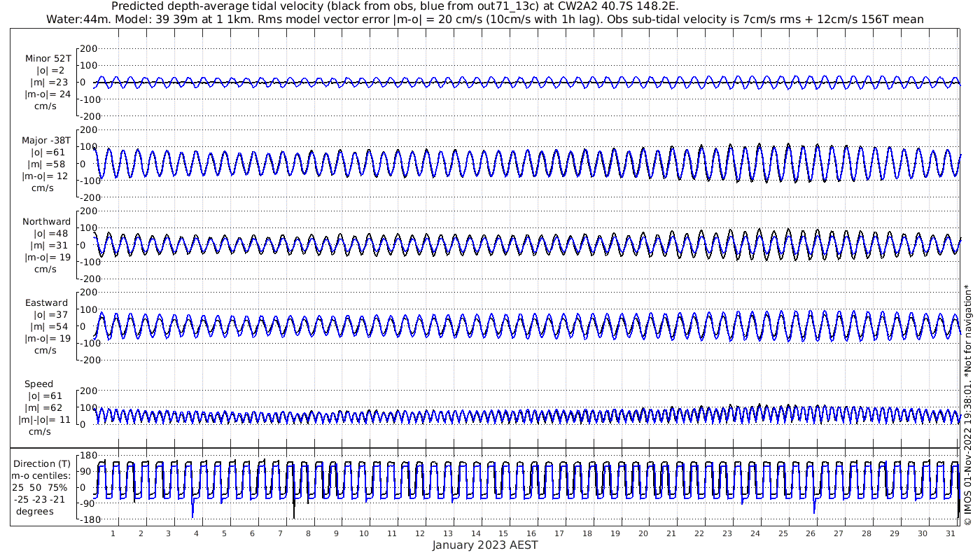The height and width of the screenshot is (560, 980).
Task: Click the '180' tick of the Direction panel
Action: (87, 456)
